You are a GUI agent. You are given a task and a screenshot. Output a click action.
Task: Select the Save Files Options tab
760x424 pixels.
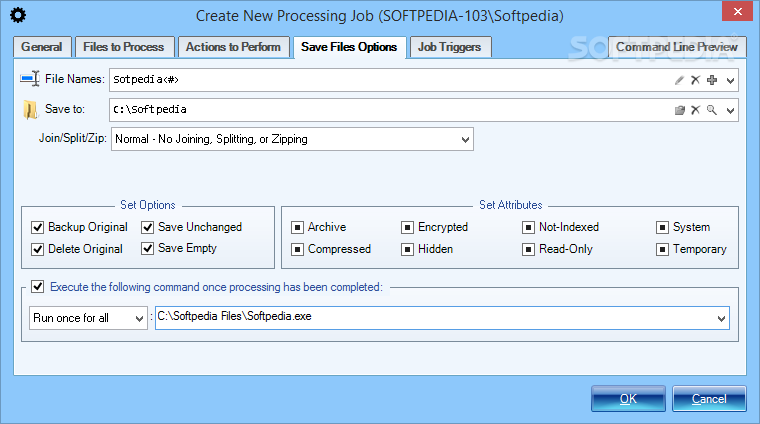click(349, 47)
